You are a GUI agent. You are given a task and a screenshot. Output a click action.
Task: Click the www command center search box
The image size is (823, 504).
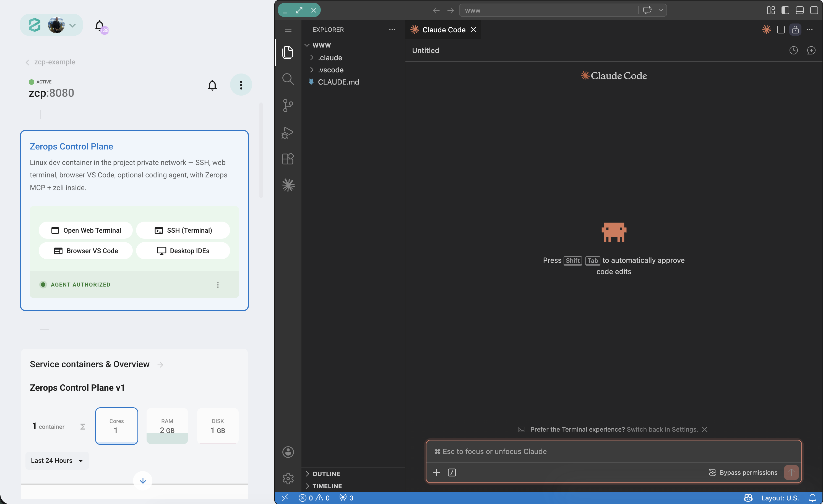coord(549,10)
